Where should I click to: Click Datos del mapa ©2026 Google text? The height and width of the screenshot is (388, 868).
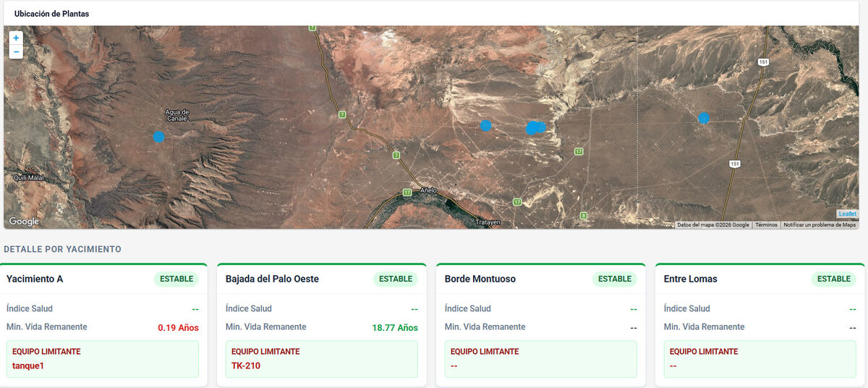tap(713, 225)
